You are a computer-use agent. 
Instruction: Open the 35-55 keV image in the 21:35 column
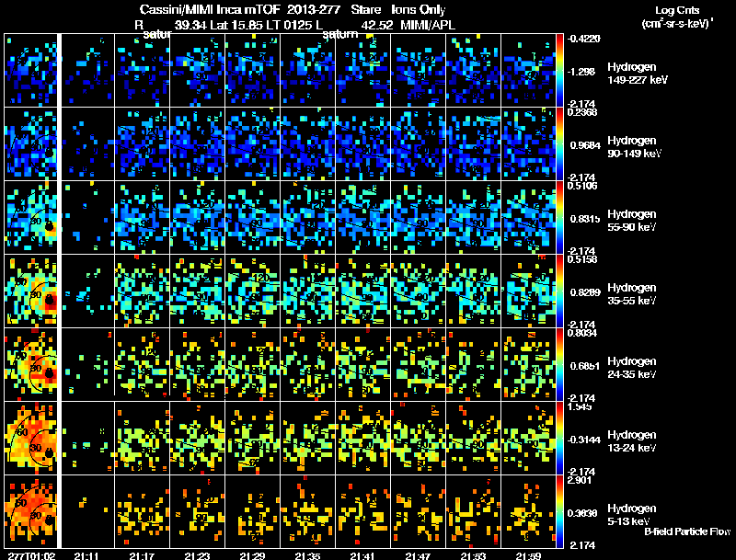tap(308, 291)
